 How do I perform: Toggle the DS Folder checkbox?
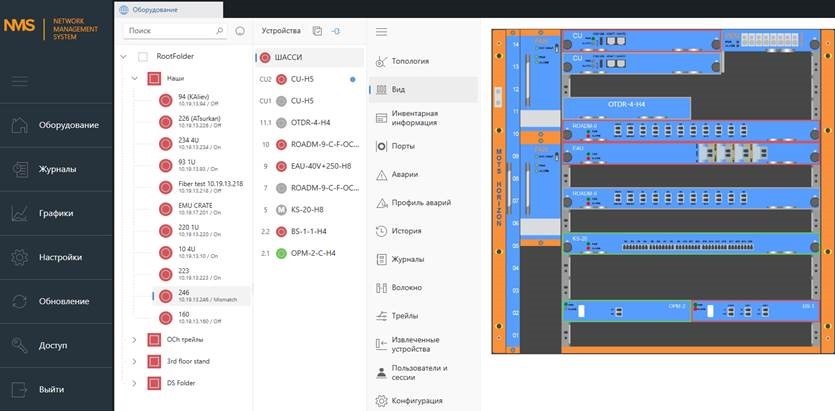pyautogui.click(x=154, y=382)
